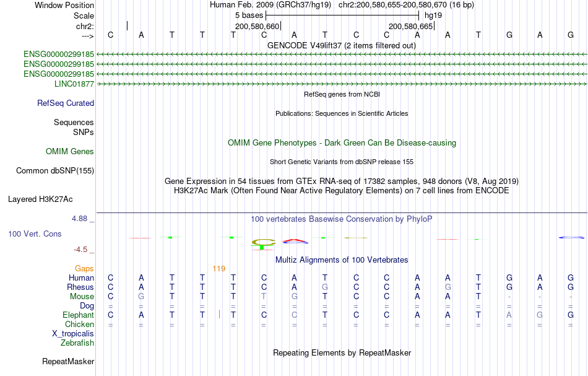The height and width of the screenshot is (376, 588).
Task: Select the OMIM Genes track label
Action: [x=70, y=152]
